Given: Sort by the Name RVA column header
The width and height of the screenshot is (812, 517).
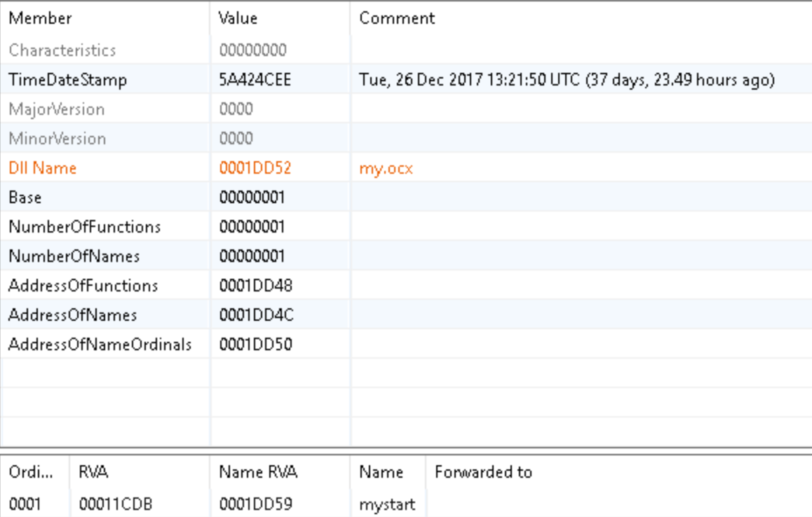Looking at the screenshot, I should coord(258,473).
